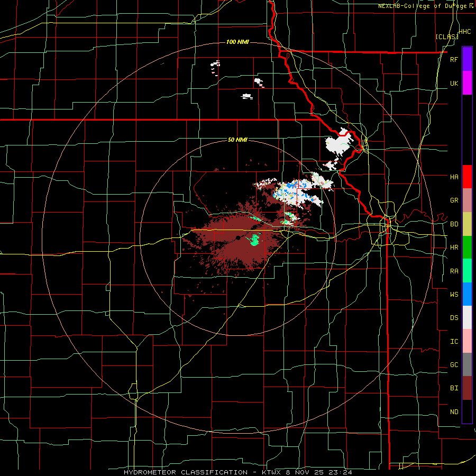Click the UK legend label
The width and height of the screenshot is (476, 476).
click(454, 83)
